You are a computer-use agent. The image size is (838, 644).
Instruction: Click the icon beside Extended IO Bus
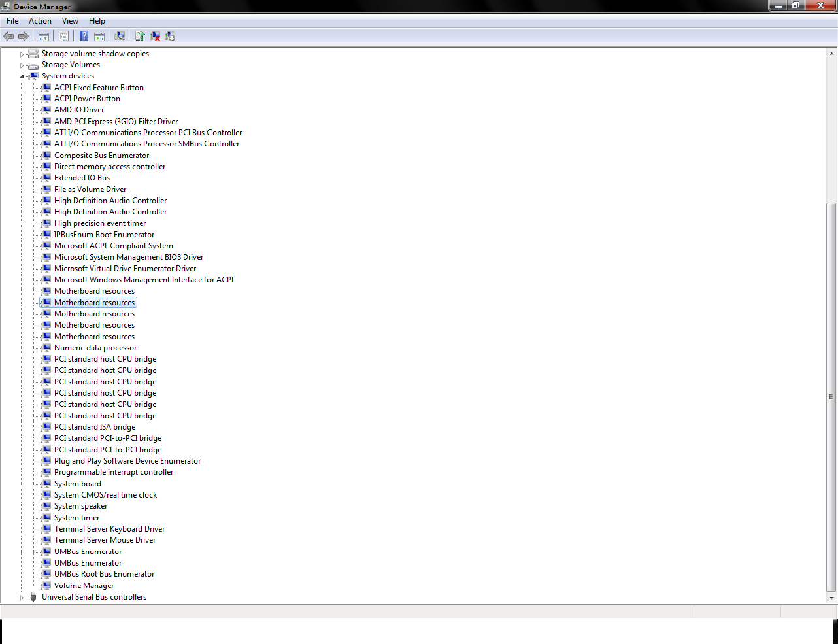point(46,178)
